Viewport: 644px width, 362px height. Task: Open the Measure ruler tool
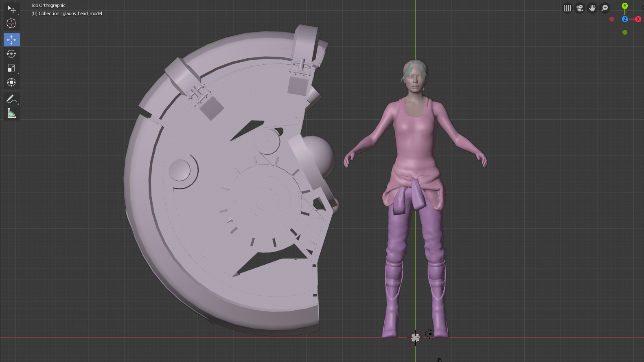pyautogui.click(x=11, y=113)
